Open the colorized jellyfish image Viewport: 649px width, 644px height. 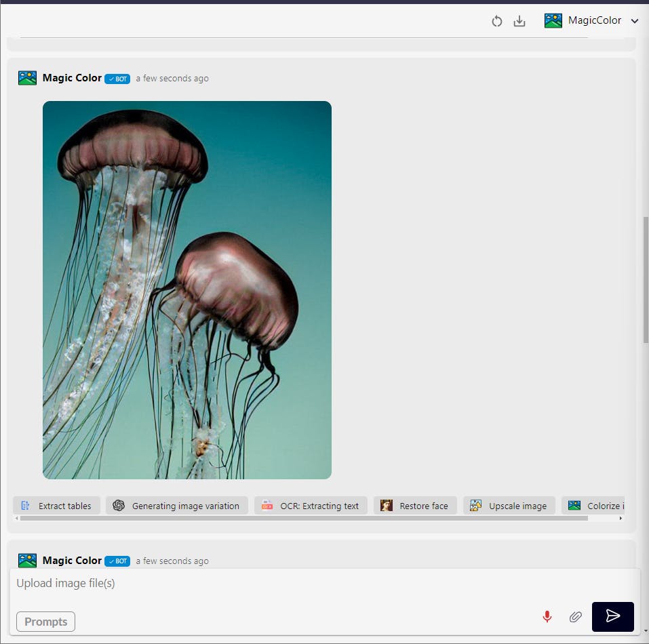[187, 290]
